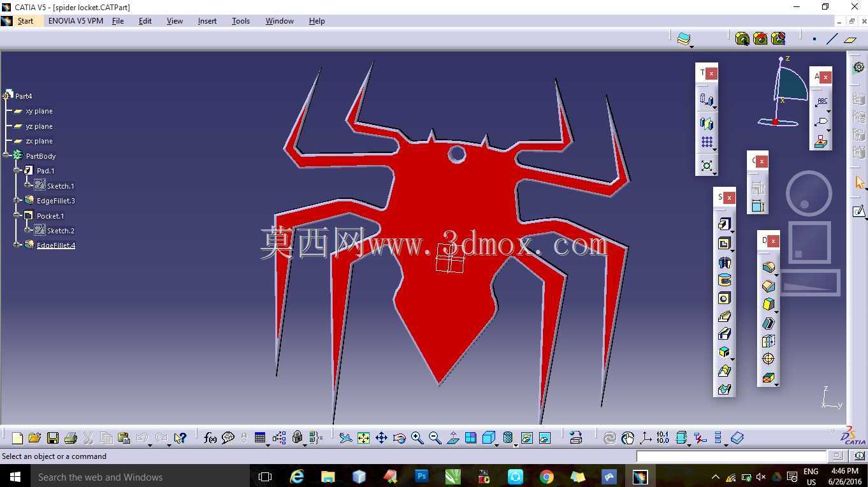Open the shading view mode dropdown
The width and height of the screenshot is (868, 487).
click(515, 444)
